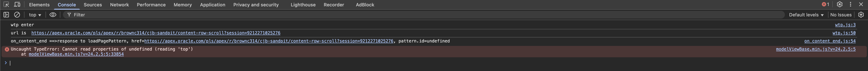Open the console settings gear icon
The width and height of the screenshot is (868, 71).
(x=861, y=15)
